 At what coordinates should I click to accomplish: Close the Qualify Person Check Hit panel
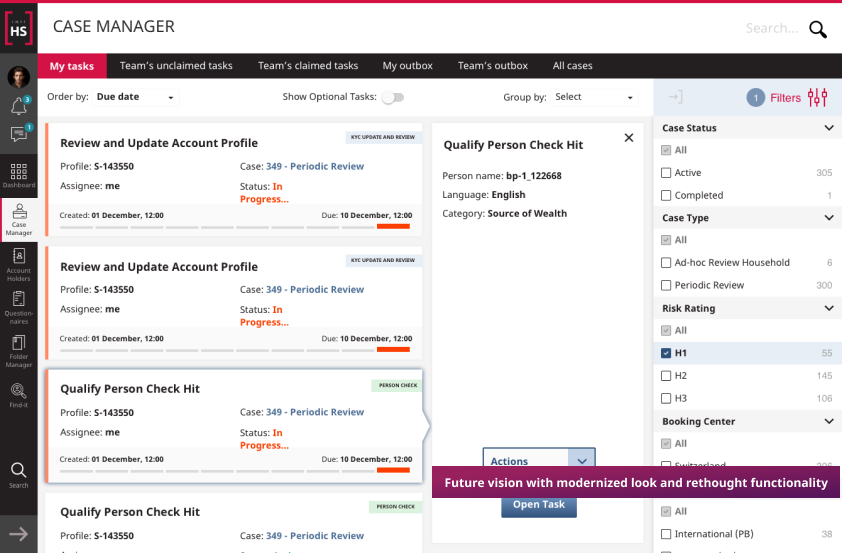pyautogui.click(x=628, y=138)
